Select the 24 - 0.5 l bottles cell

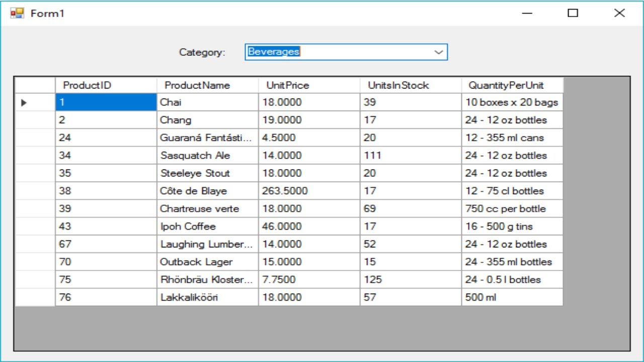pyautogui.click(x=512, y=280)
